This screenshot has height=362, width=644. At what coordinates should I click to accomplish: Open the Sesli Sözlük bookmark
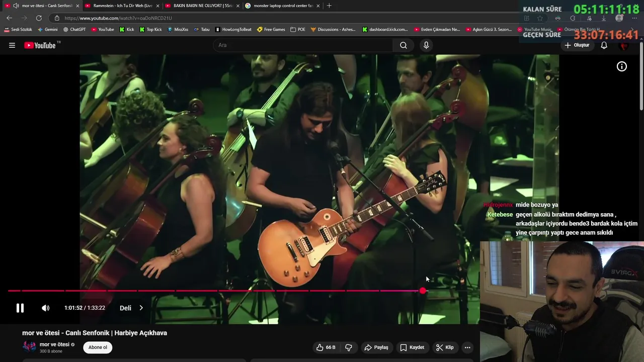[x=18, y=30]
